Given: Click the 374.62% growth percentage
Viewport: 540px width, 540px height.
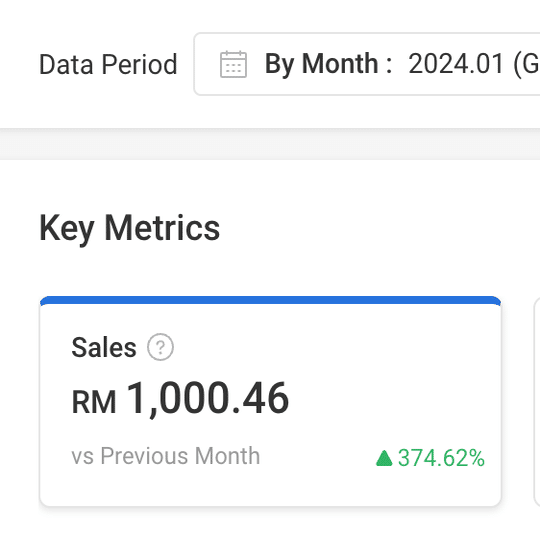Looking at the screenshot, I should pos(442,458).
